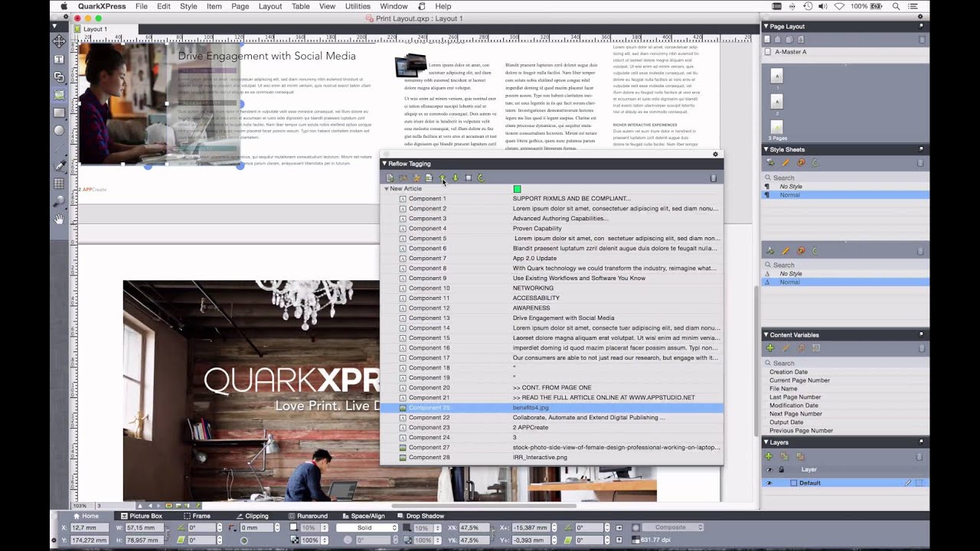Click the trash icon in Reflow Tagging panel
The image size is (980, 551).
click(x=713, y=178)
